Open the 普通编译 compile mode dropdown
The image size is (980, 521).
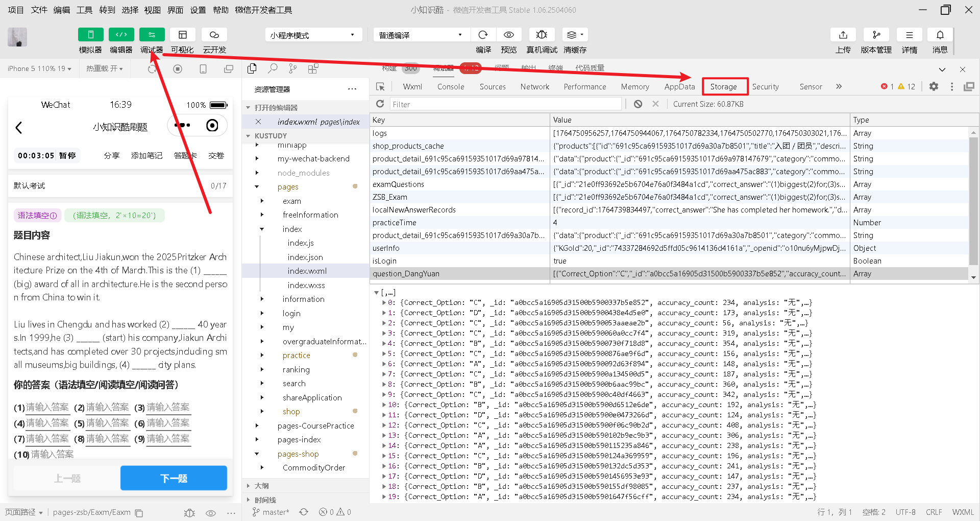pos(421,35)
